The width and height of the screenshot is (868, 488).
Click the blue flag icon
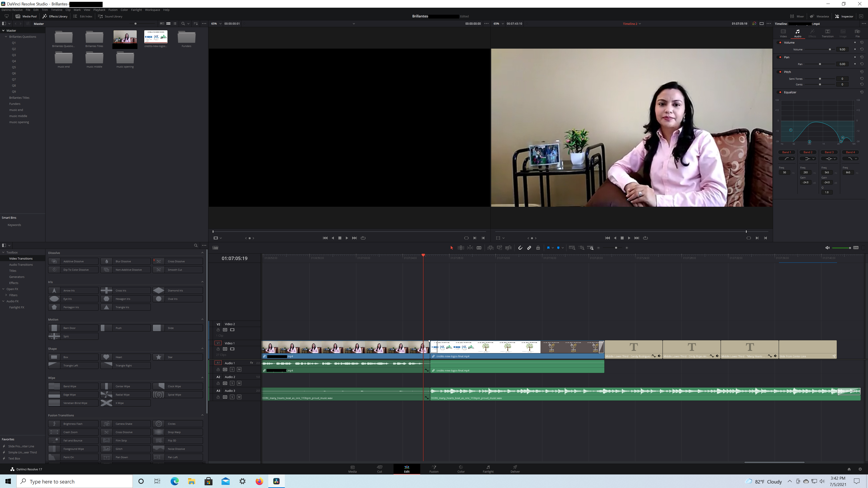548,248
